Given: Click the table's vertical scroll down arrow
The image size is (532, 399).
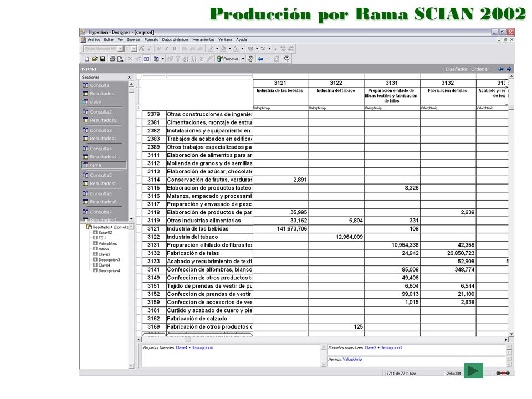Looking at the screenshot, I should tap(511, 334).
